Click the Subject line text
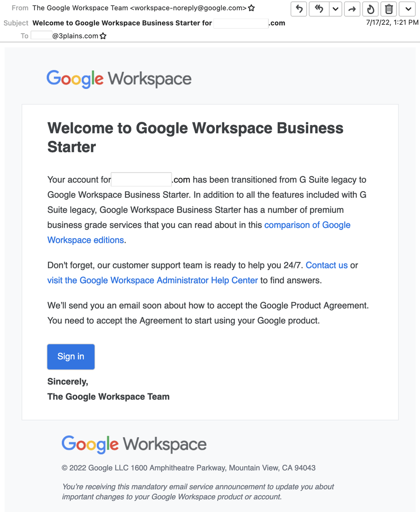The image size is (420, 512). pos(159,23)
